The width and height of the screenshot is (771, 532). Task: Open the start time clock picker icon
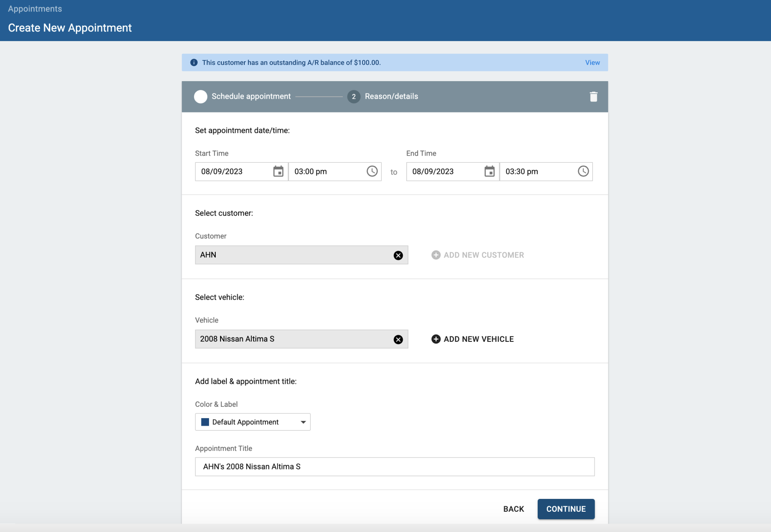[x=372, y=172]
